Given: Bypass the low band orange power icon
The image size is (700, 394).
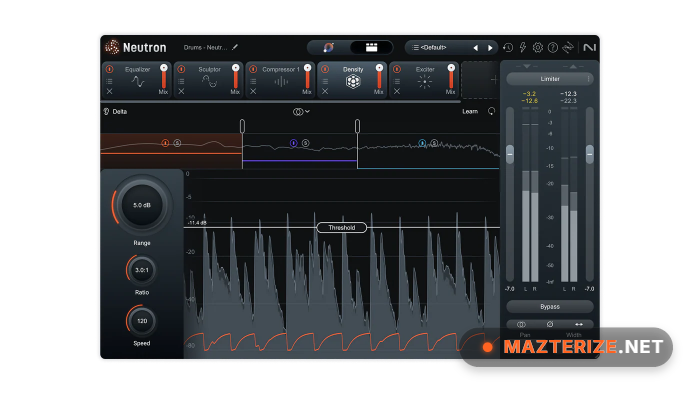Looking at the screenshot, I should tap(165, 143).
